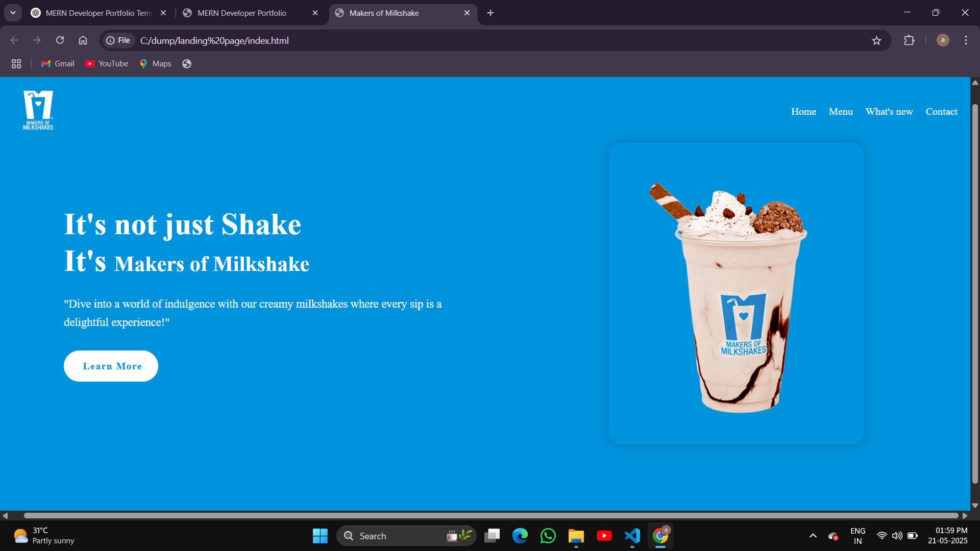Open the Menu navigation link

841,112
